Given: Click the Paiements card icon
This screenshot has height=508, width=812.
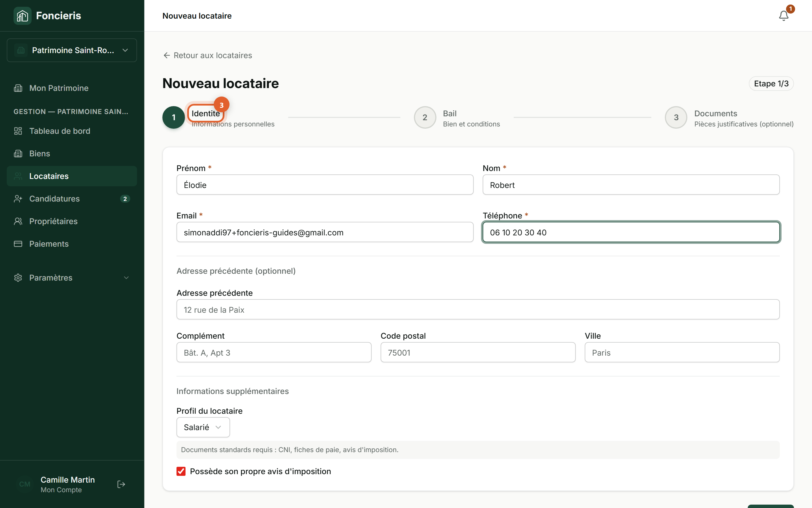Looking at the screenshot, I should 18,244.
